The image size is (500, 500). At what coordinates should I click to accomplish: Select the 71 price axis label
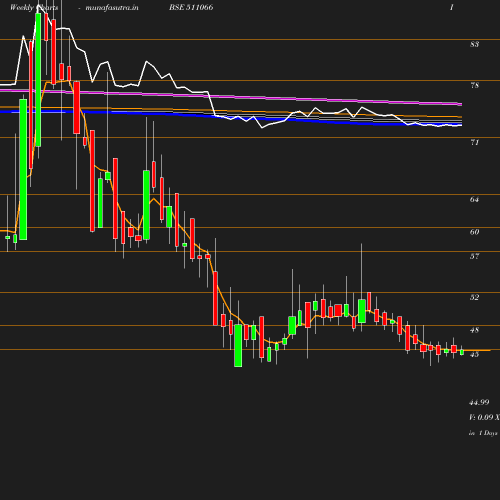pos(475,143)
